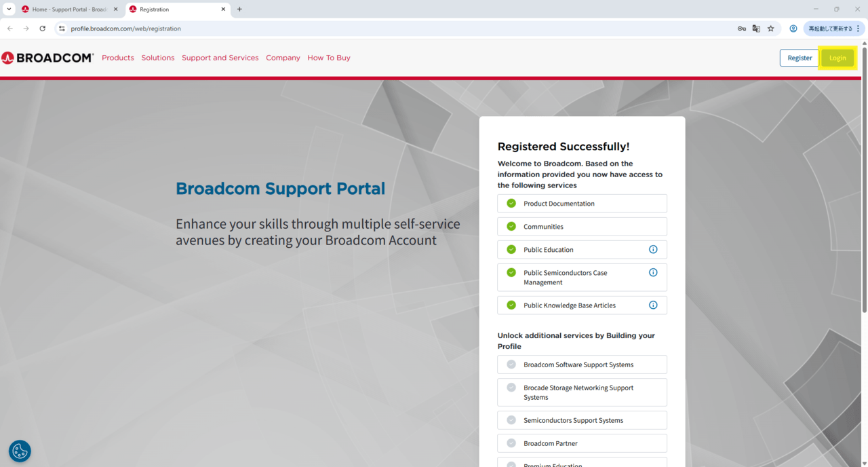Open the saved passwords key icon

click(742, 29)
